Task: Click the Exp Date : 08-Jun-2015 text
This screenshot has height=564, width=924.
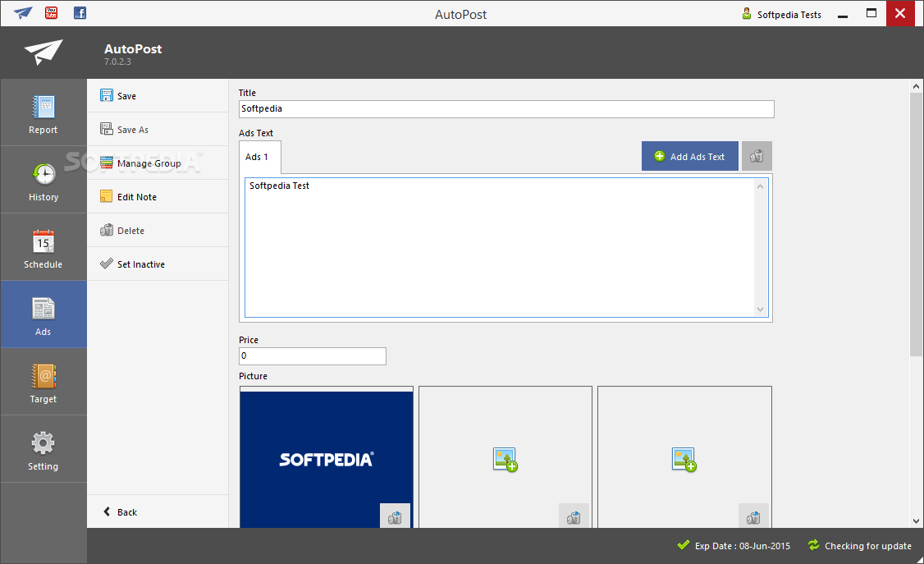Action: point(743,546)
